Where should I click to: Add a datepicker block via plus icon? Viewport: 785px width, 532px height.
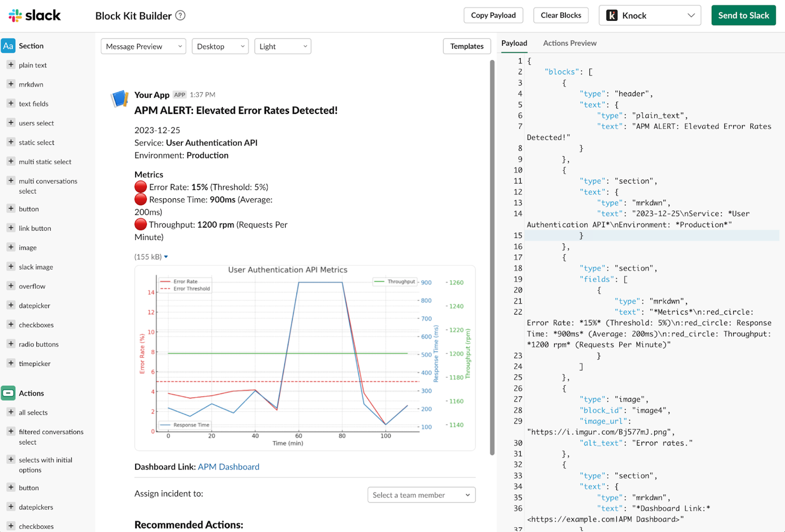(11, 305)
